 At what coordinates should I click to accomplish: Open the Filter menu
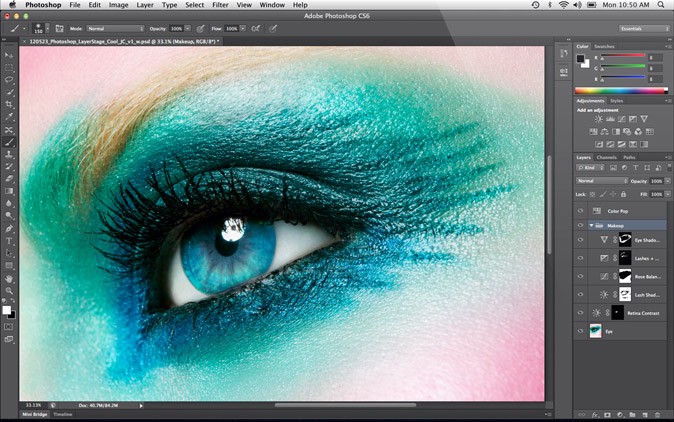[x=220, y=5]
